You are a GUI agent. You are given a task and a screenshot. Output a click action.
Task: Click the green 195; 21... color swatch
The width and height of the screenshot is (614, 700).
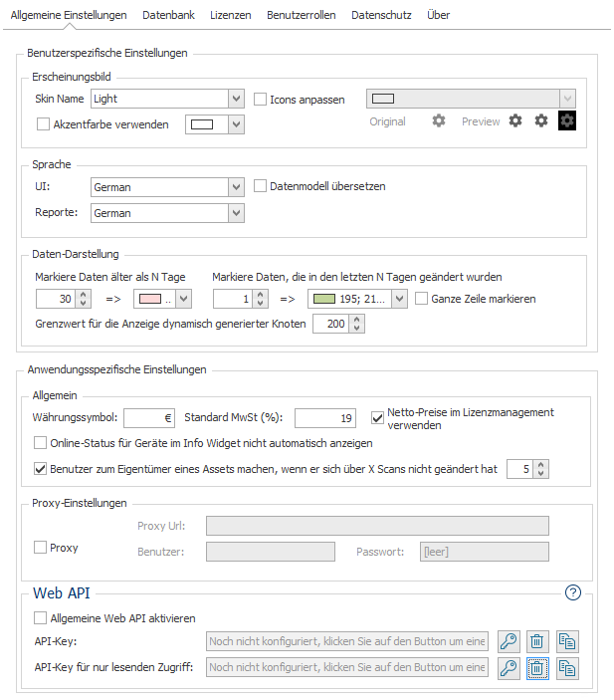[x=324, y=299]
